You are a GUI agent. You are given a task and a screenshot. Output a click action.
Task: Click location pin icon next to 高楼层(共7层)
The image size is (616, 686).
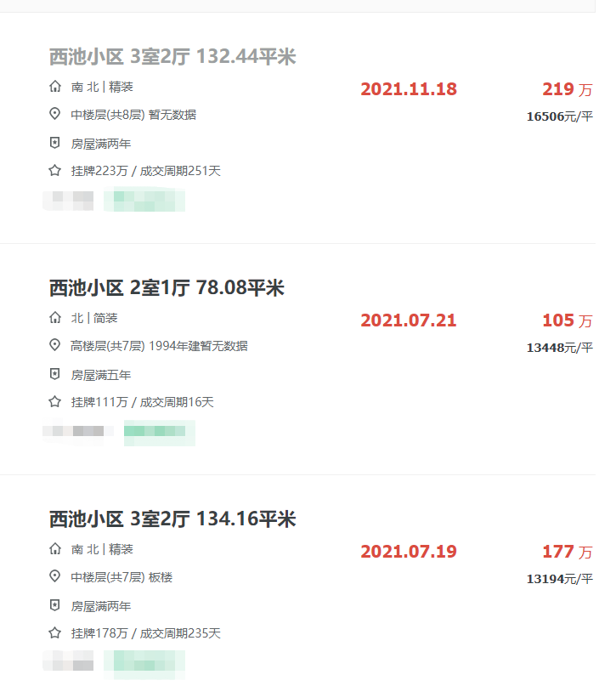pyautogui.click(x=54, y=345)
